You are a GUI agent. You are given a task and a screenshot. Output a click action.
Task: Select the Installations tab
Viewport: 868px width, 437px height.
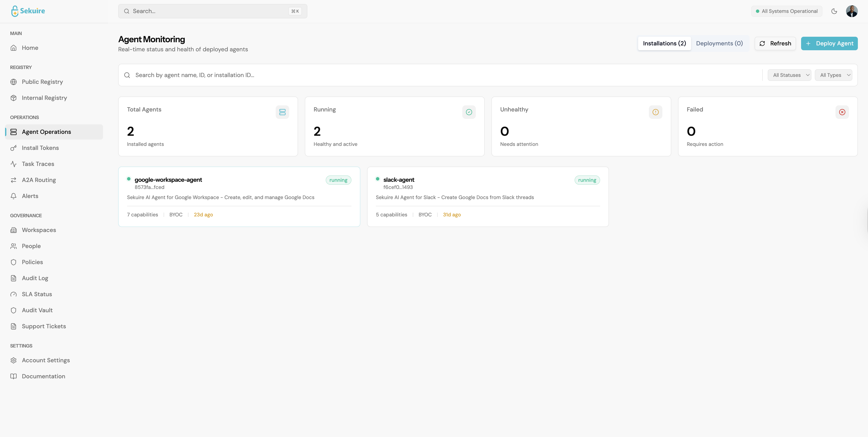tap(664, 43)
